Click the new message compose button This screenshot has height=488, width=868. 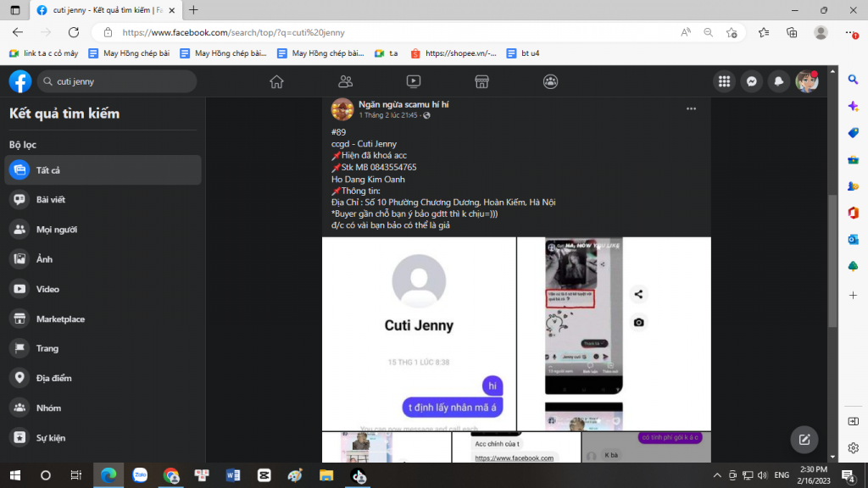pyautogui.click(x=804, y=440)
